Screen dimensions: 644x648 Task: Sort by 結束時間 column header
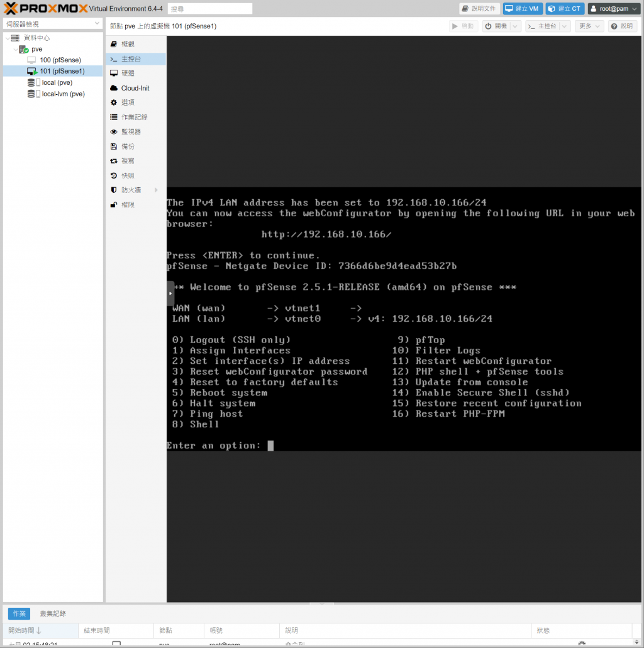116,630
